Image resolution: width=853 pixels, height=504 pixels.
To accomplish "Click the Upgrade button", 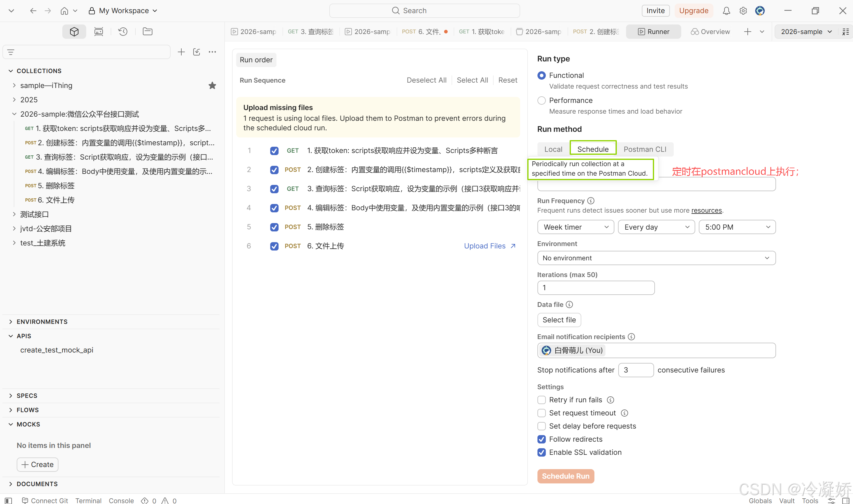I will tap(694, 11).
